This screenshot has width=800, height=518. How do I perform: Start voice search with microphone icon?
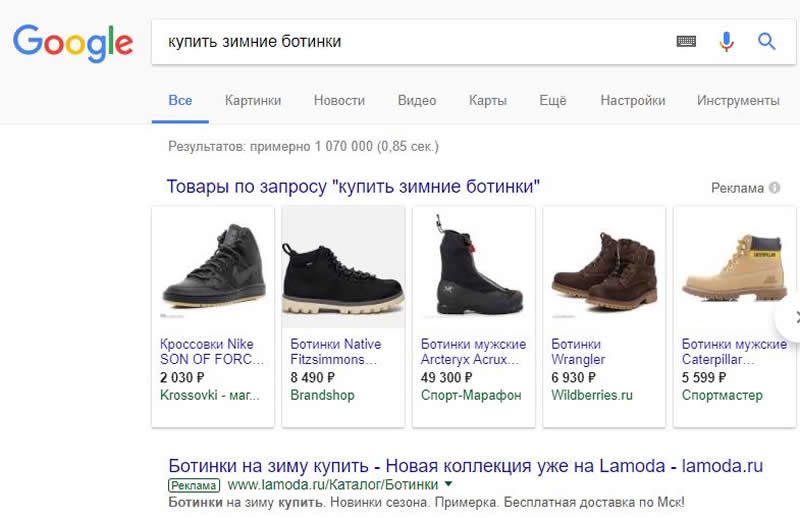coord(727,41)
